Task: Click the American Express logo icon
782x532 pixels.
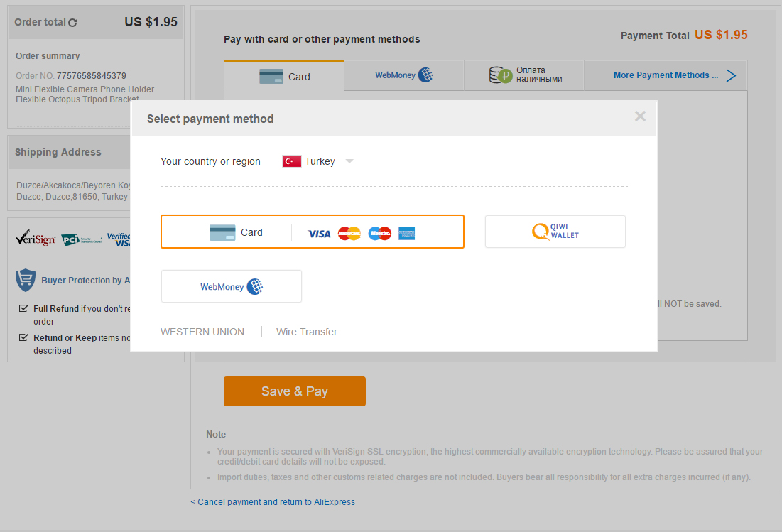Action: point(406,233)
